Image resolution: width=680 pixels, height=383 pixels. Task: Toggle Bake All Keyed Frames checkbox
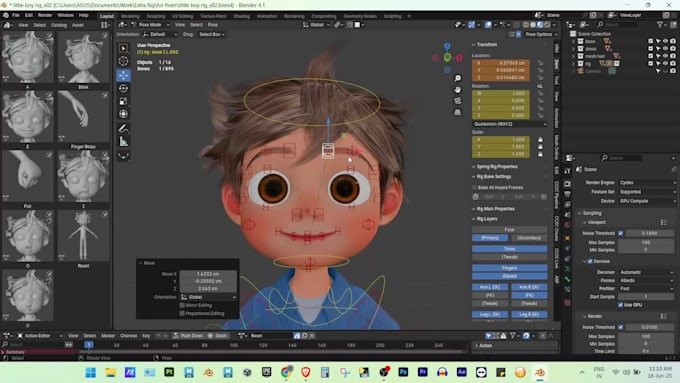474,188
